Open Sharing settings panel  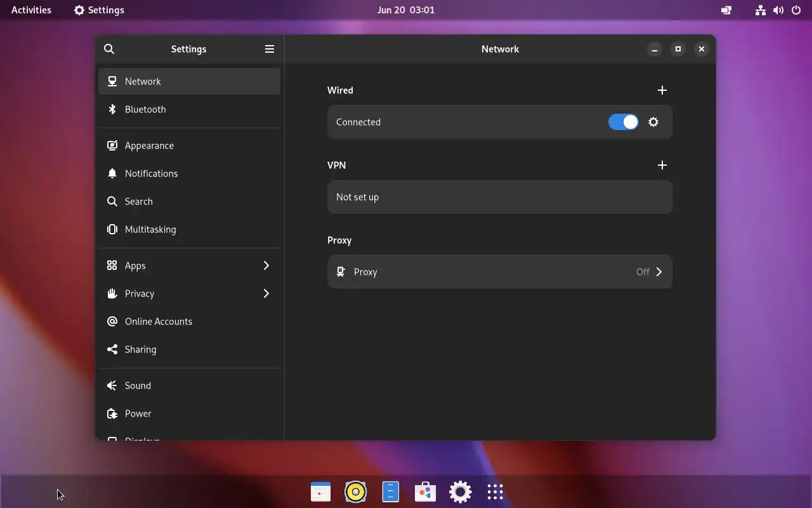tap(189, 349)
